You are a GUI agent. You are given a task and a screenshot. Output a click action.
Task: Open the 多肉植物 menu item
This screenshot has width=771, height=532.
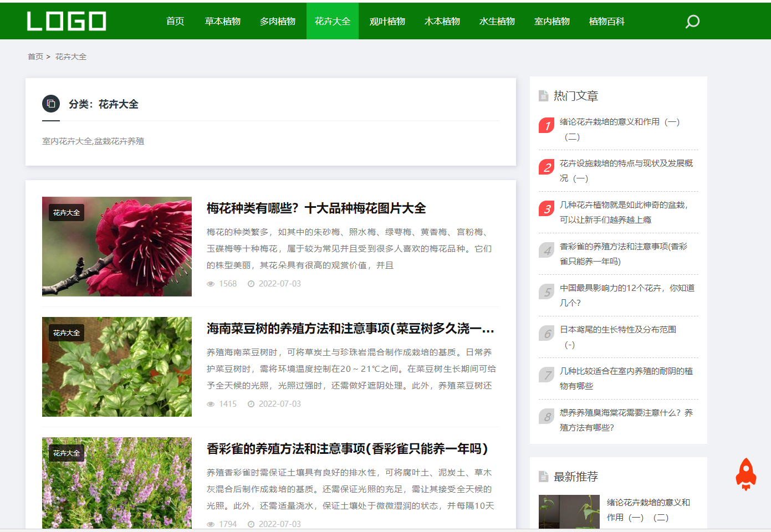click(278, 21)
